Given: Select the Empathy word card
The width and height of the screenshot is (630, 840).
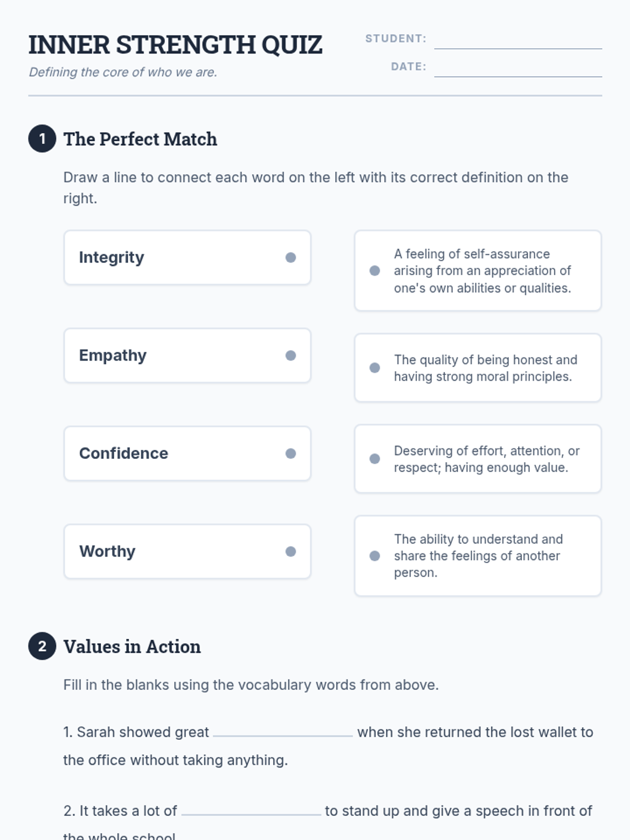Looking at the screenshot, I should [173, 355].
